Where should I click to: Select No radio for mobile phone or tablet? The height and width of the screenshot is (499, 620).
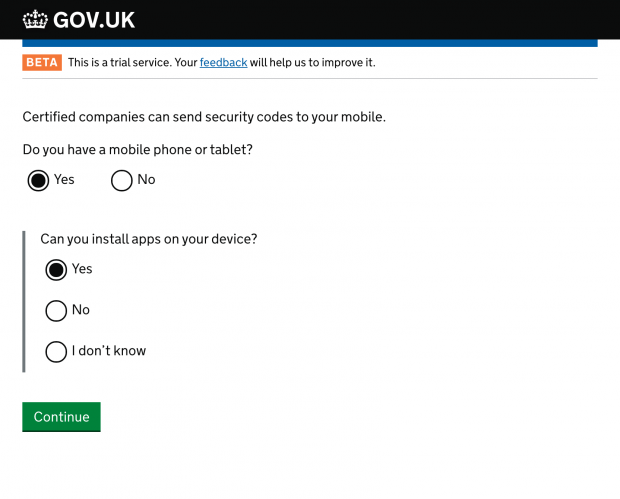tap(121, 181)
